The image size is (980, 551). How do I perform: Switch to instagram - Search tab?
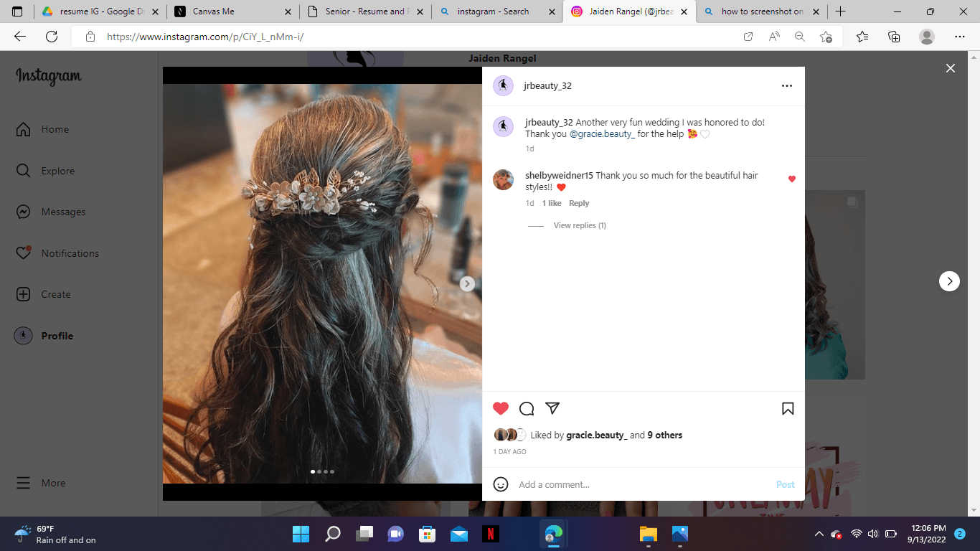click(x=497, y=11)
